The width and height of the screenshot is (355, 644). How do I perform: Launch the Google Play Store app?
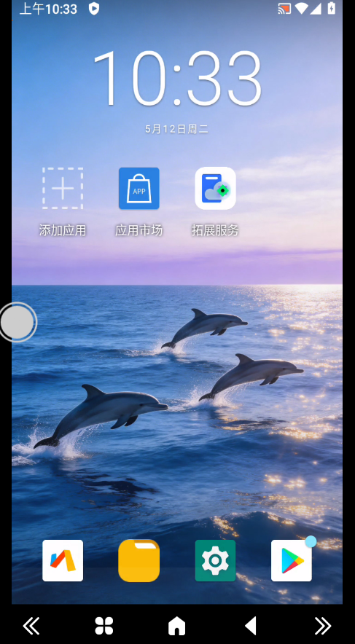coord(292,561)
